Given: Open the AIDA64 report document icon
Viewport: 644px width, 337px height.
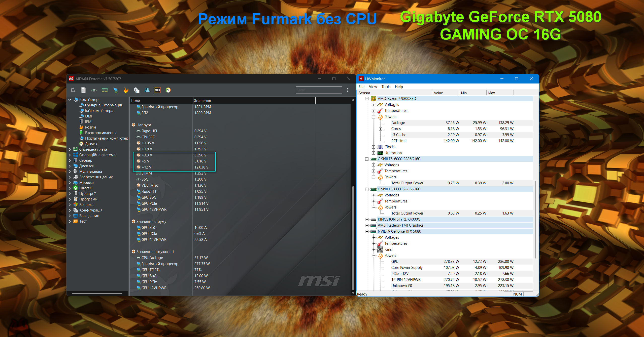Looking at the screenshot, I should (83, 90).
